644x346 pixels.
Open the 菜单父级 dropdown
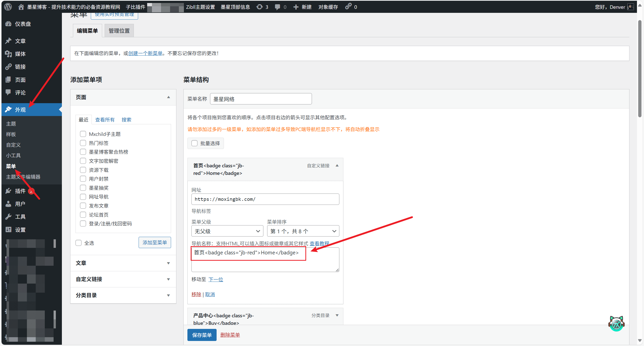tap(227, 231)
